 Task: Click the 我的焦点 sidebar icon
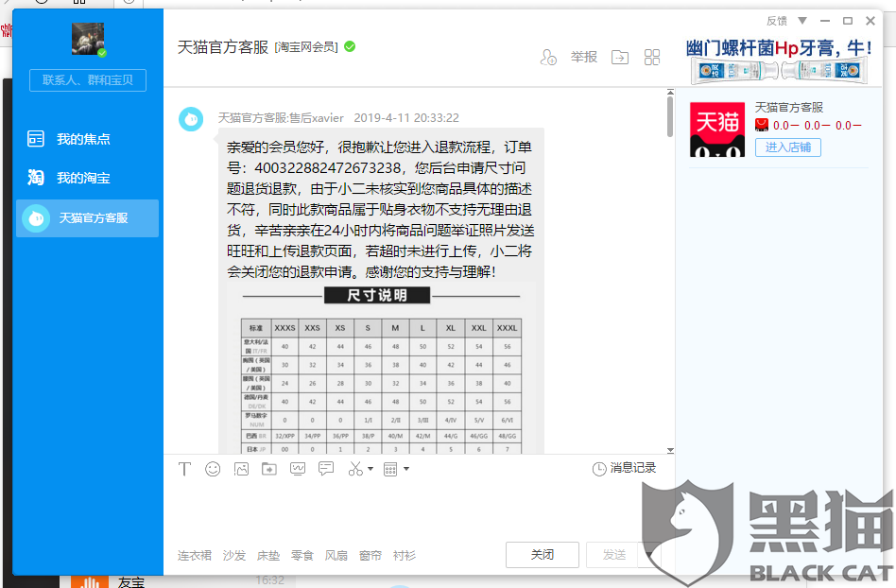35,139
